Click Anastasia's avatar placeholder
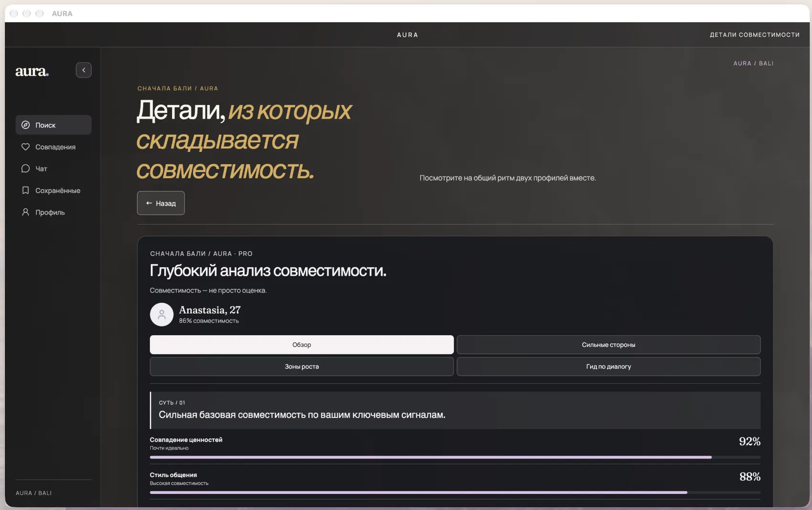This screenshot has height=510, width=812. (x=161, y=315)
